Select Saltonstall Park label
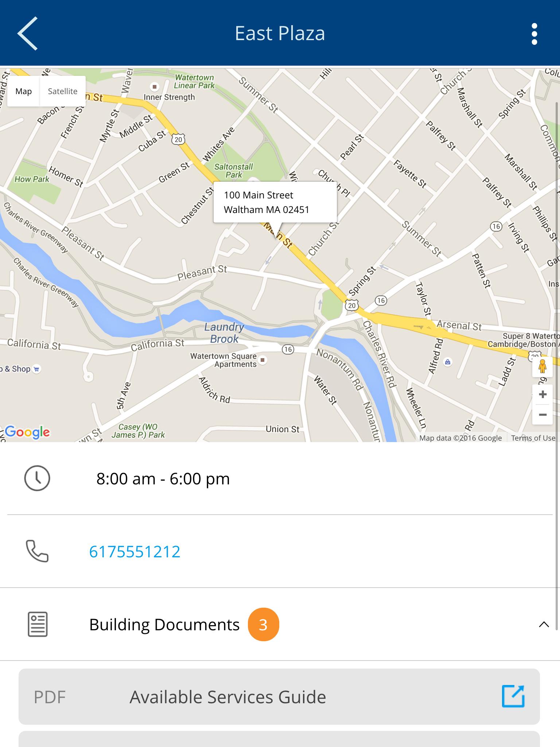Image resolution: width=560 pixels, height=747 pixels. coord(233,171)
